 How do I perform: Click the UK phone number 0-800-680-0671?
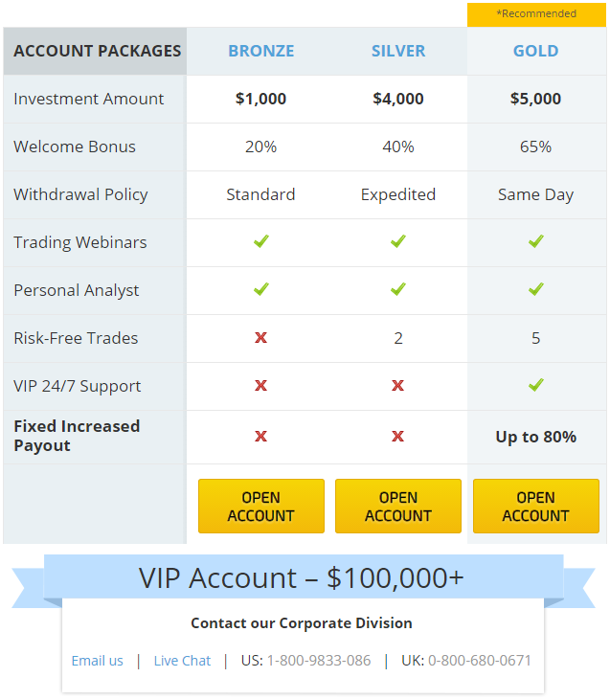click(479, 661)
